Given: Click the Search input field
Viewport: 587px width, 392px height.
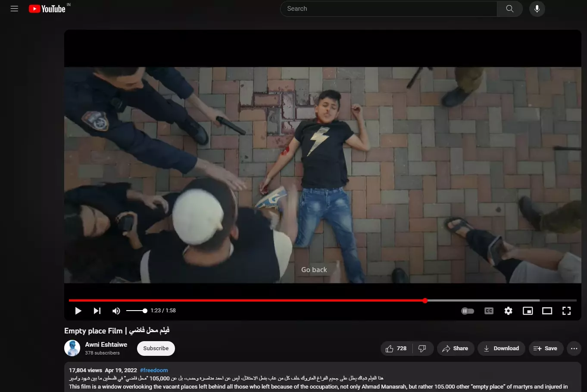Looking at the screenshot, I should [x=388, y=9].
